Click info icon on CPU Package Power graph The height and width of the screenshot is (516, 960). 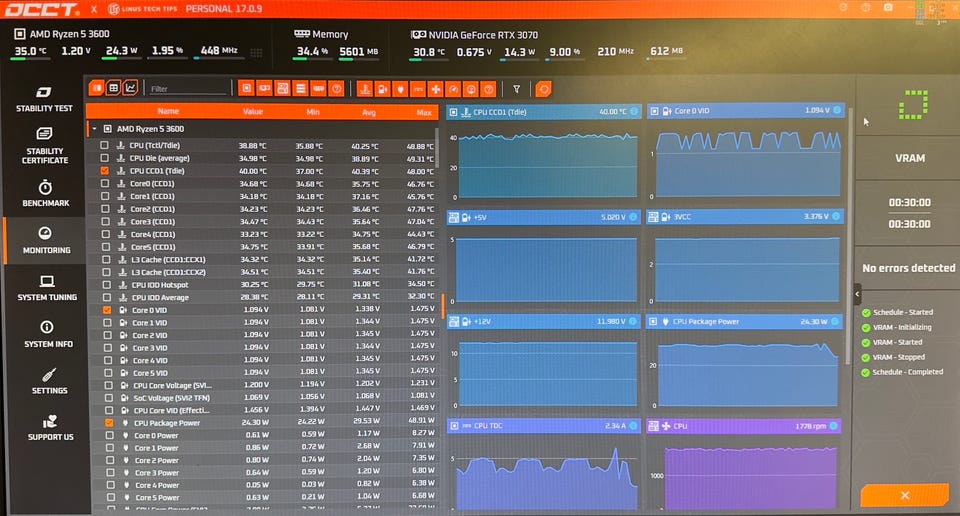(x=835, y=321)
